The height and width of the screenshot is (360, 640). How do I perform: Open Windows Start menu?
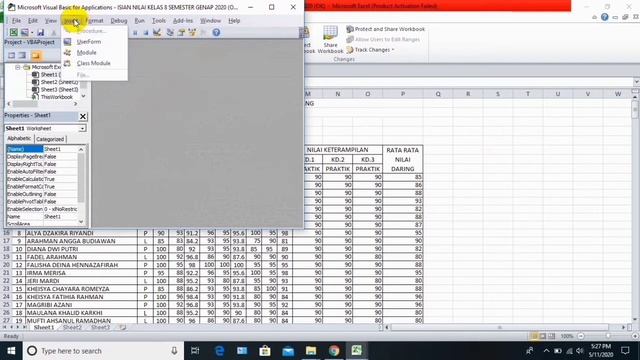11,351
